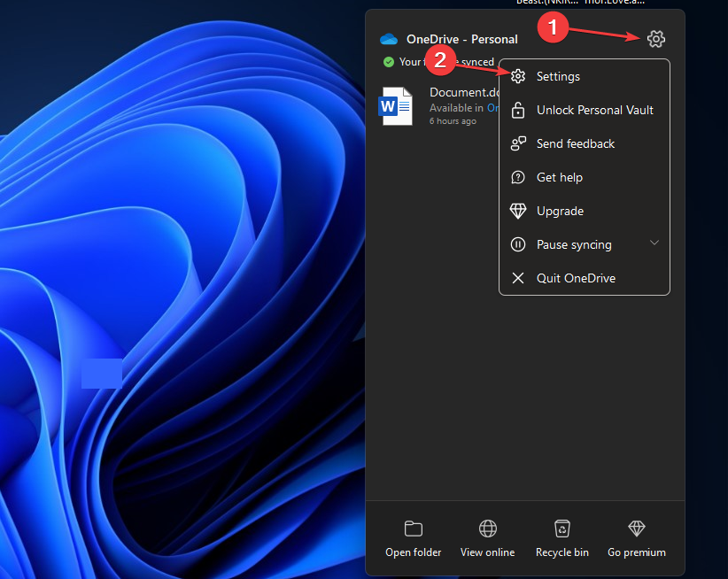Click the Upgrade diamond icon
Image resolution: width=728 pixels, height=579 pixels.
pyautogui.click(x=518, y=211)
